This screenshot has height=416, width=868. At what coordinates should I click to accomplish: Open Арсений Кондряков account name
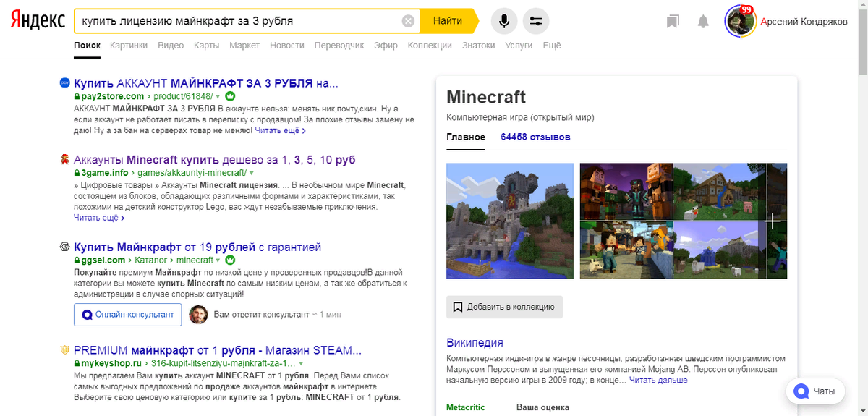coord(804,22)
